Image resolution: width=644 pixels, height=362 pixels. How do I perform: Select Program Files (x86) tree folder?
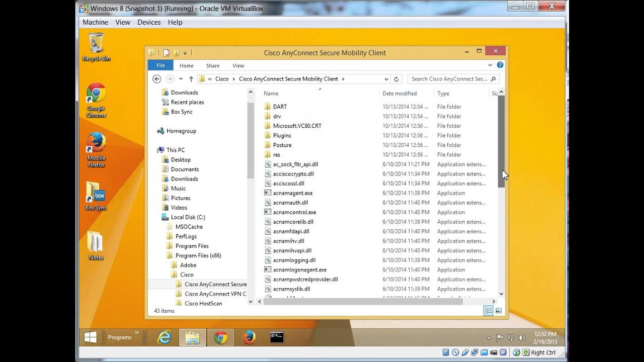[198, 256]
